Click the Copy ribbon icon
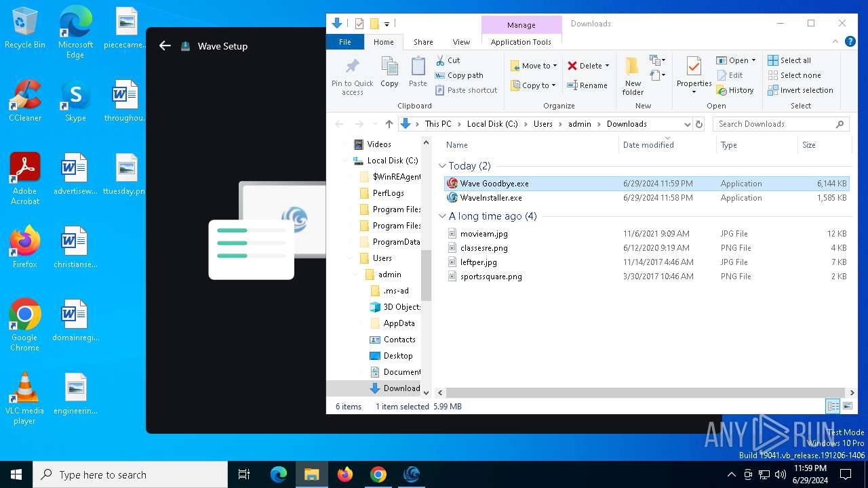 tap(389, 73)
